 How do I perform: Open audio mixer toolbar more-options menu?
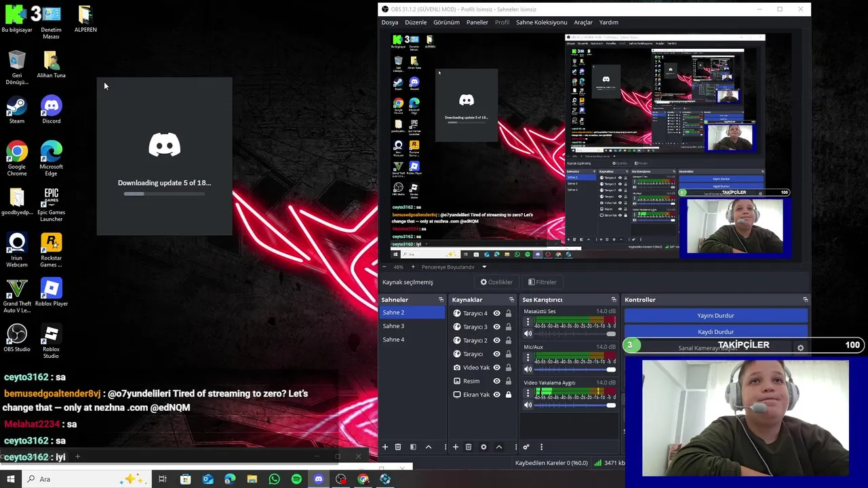click(541, 447)
